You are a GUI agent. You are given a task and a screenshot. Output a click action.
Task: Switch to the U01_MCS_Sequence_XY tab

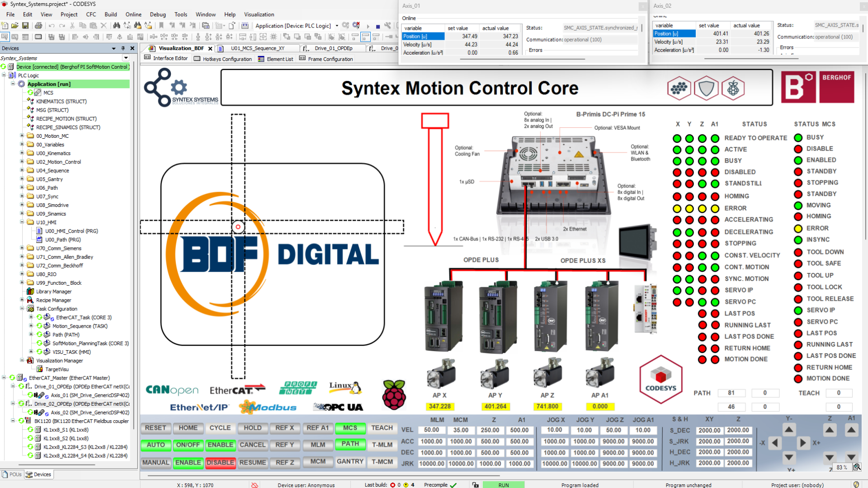(257, 48)
